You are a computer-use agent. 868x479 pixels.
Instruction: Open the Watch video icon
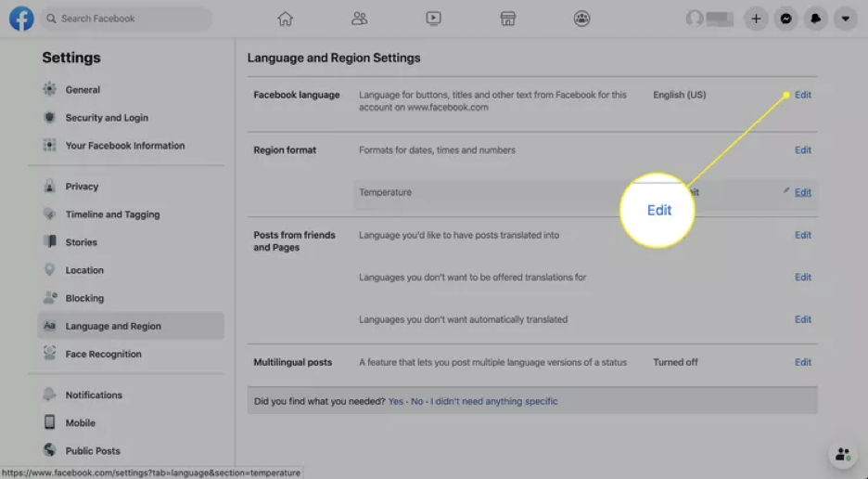(433, 19)
